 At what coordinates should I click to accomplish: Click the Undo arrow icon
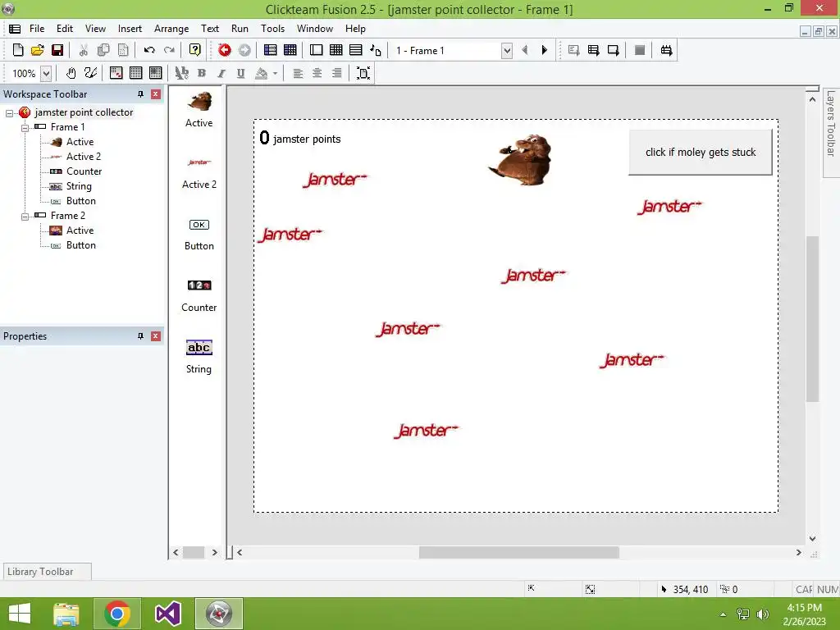coord(149,50)
